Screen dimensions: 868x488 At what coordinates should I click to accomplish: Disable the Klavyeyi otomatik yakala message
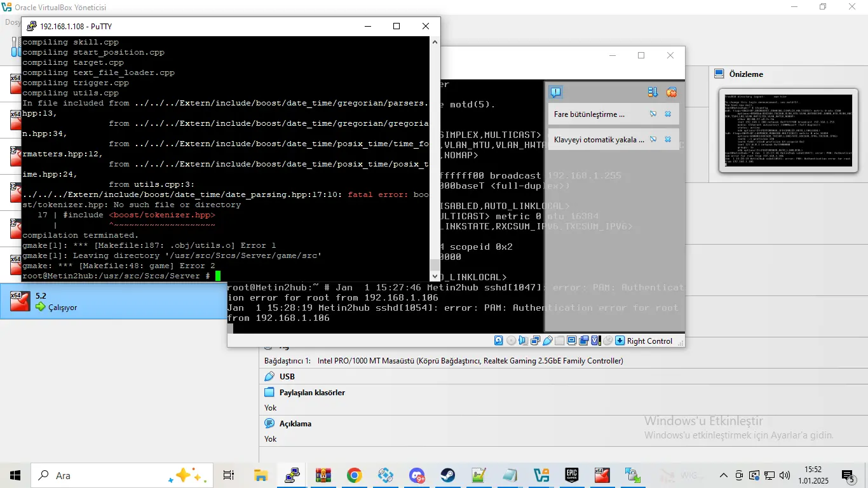[653, 139]
